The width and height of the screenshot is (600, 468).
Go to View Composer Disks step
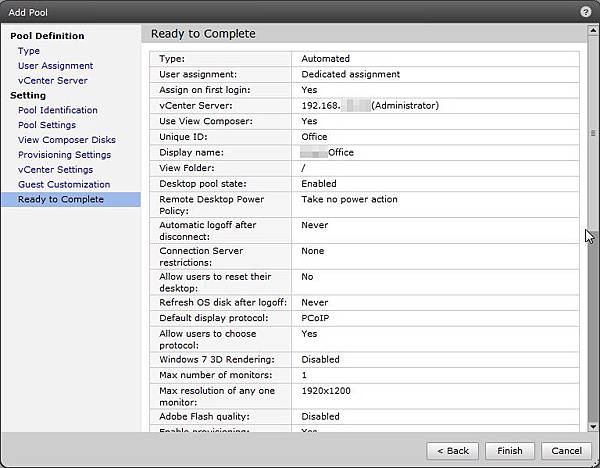tap(67, 140)
